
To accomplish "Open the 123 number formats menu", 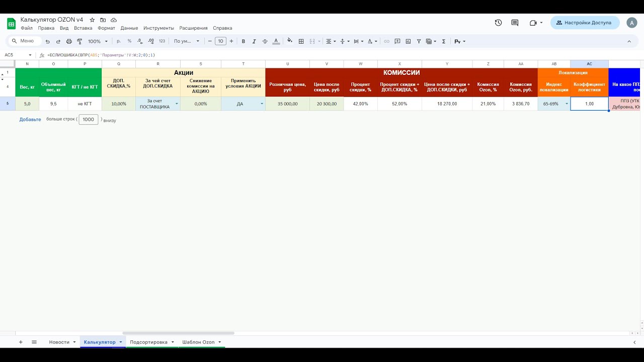I will (162, 41).
